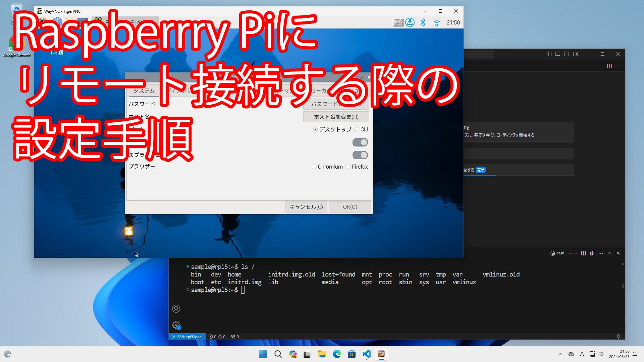The width and height of the screenshot is (644, 362).
Task: Kill the bash terminal with trash icon
Action: (592, 253)
